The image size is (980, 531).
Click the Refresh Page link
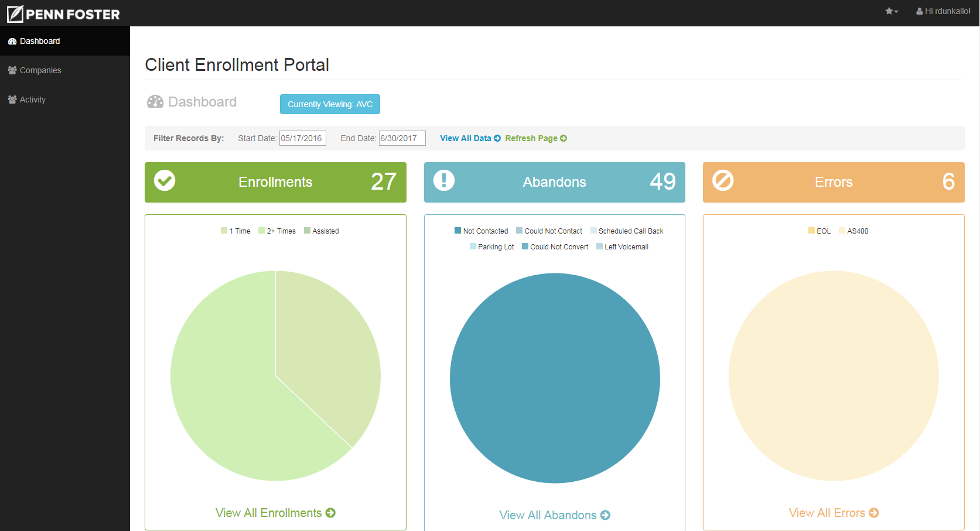click(x=536, y=138)
